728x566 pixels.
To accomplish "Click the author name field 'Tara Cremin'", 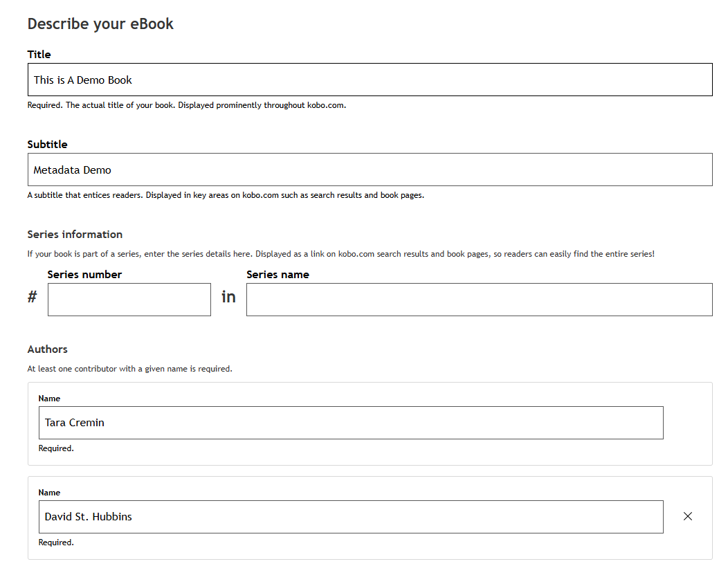I will pyautogui.click(x=351, y=423).
